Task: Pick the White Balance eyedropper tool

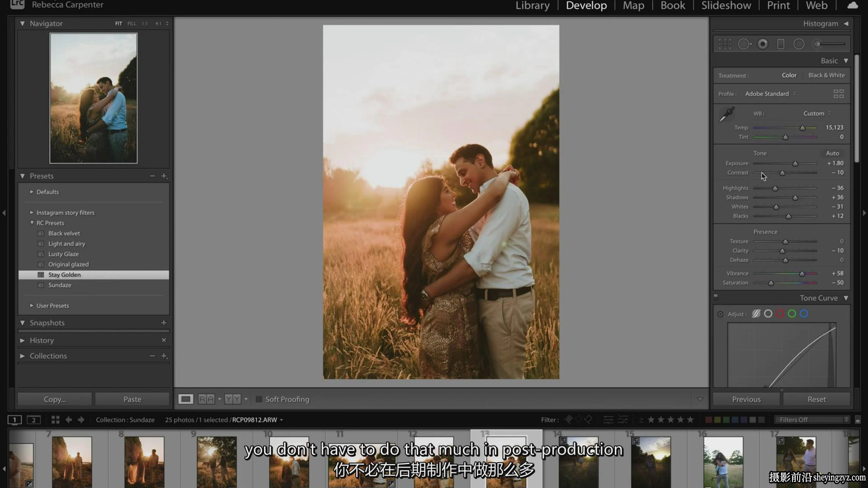Action: pos(727,114)
